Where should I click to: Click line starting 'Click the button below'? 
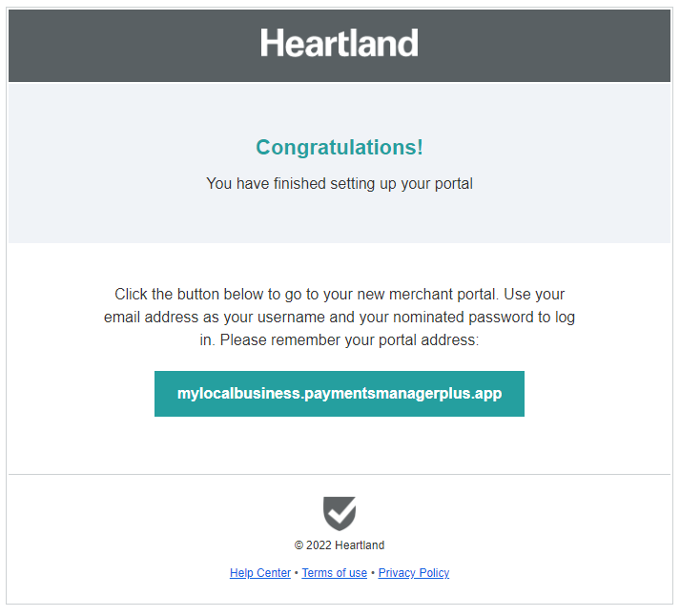[340, 295]
